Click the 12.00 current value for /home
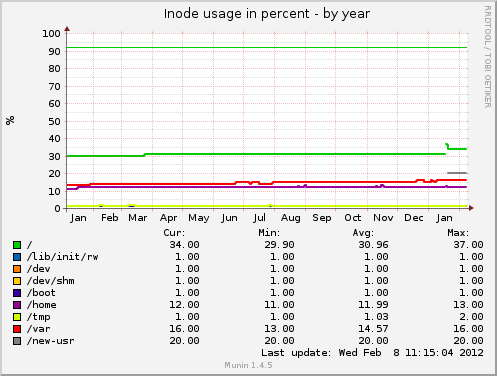 pyautogui.click(x=184, y=305)
